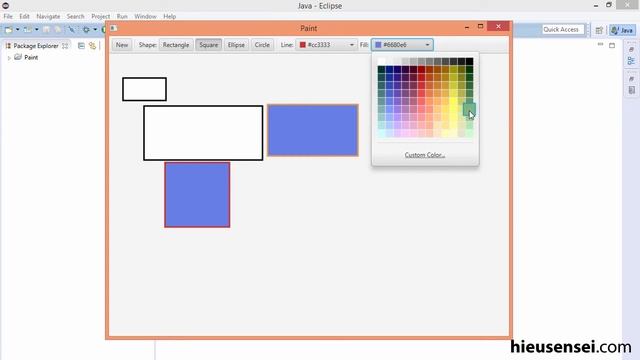Click the small black-outlined rectangle on canvas
This screenshot has height=360, width=640.
pos(144,89)
